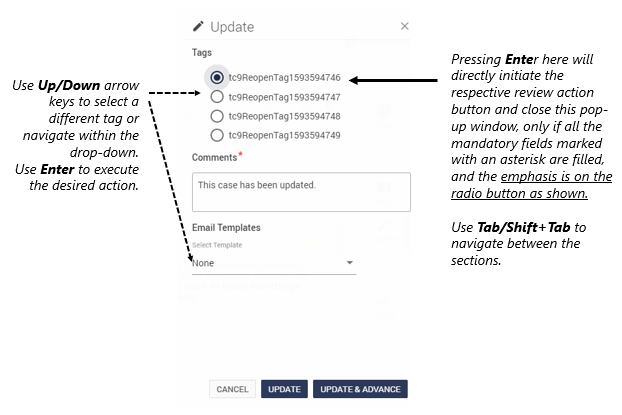Focus the Comments text box
Viewport: 622px width, 415px height.
[301, 192]
